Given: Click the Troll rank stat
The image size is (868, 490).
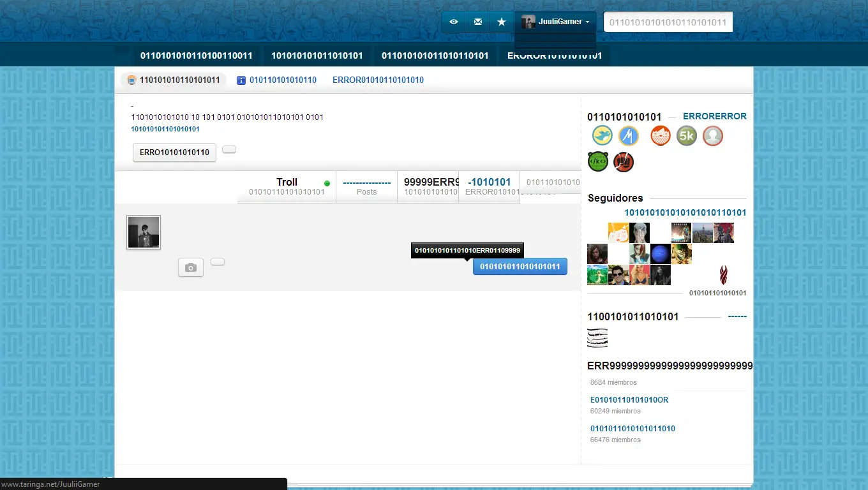Looking at the screenshot, I should click(x=287, y=186).
